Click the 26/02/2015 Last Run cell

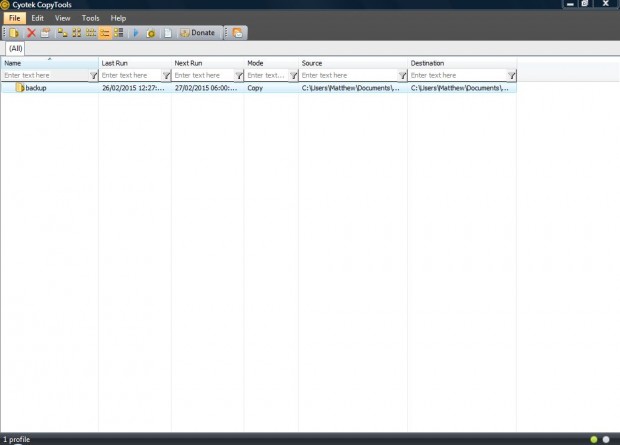(x=133, y=88)
